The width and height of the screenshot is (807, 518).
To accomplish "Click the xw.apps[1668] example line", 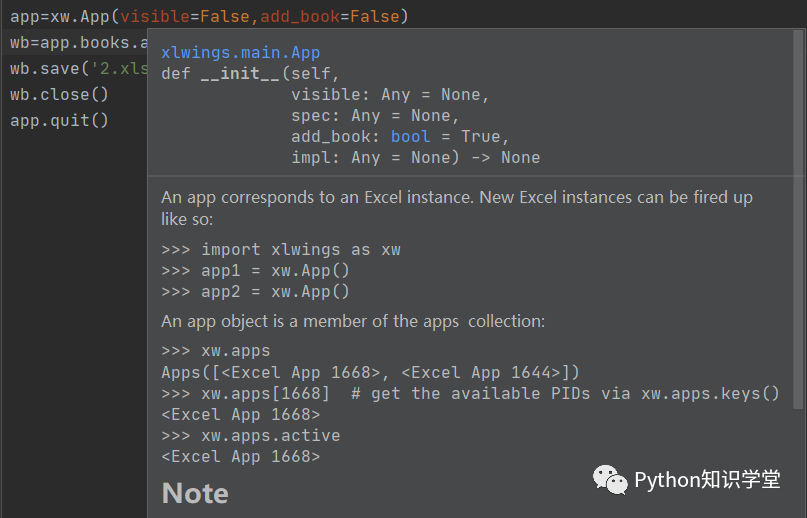I will tap(470, 393).
